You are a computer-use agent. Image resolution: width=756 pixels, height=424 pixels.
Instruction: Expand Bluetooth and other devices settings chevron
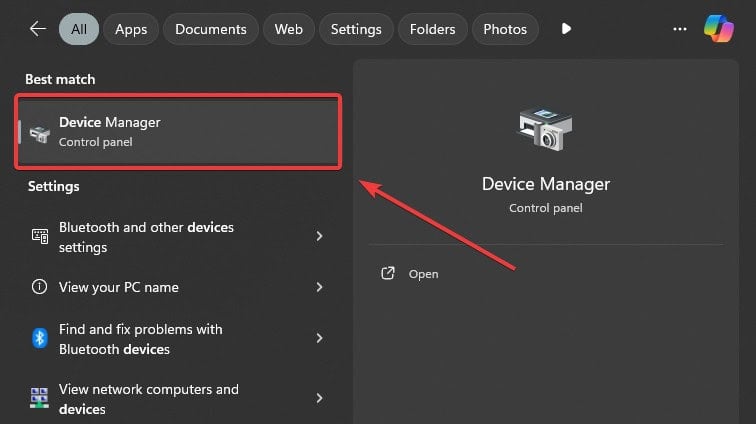(319, 236)
